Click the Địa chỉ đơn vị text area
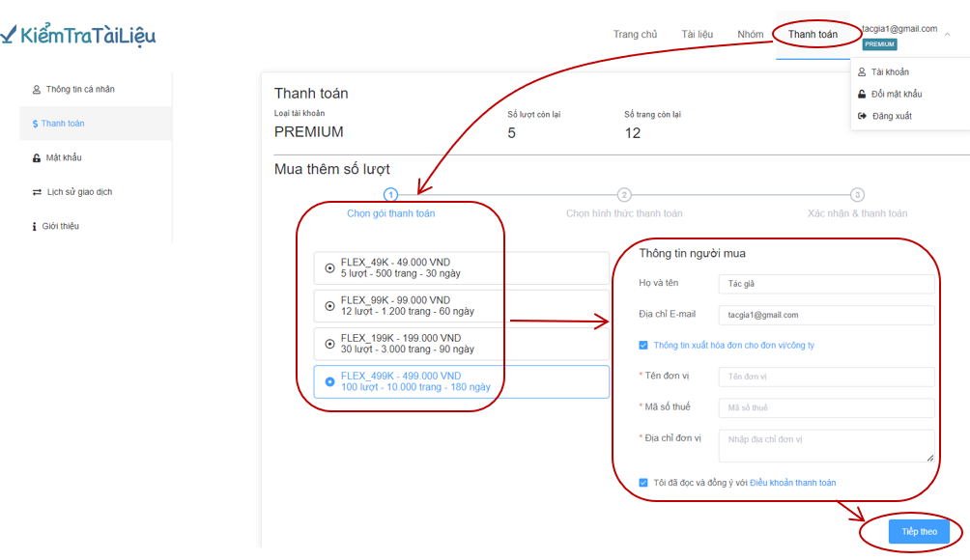 coord(826,446)
